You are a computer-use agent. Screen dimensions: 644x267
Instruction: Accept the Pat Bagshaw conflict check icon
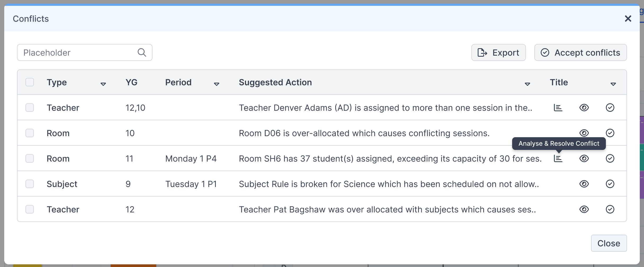610,209
